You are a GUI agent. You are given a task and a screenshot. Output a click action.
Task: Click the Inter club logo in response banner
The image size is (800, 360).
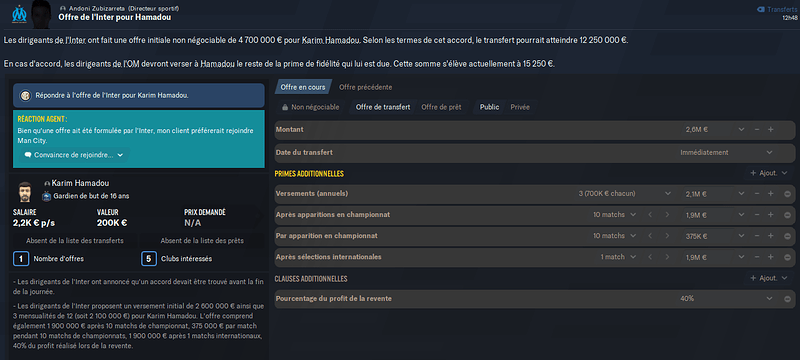(25, 95)
